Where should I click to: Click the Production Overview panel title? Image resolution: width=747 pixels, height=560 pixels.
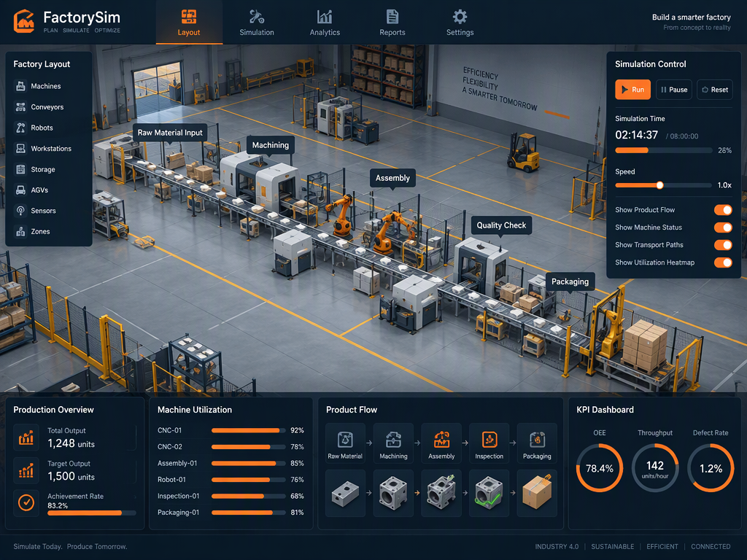click(x=53, y=410)
